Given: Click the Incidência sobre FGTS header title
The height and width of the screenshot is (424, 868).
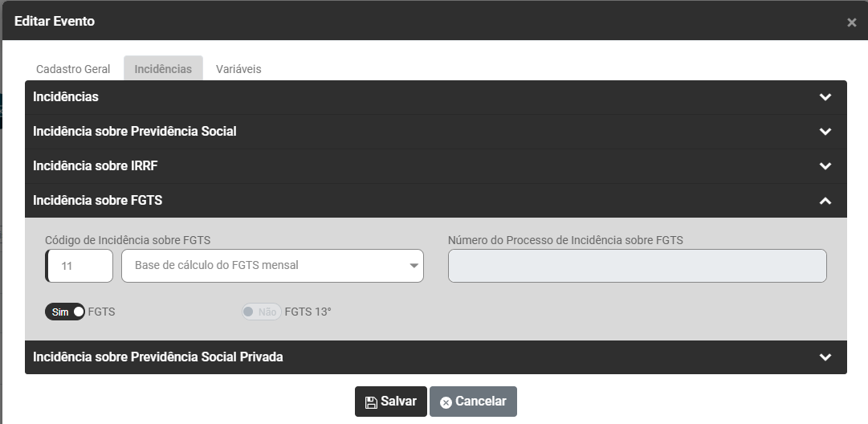Looking at the screenshot, I should [x=97, y=201].
